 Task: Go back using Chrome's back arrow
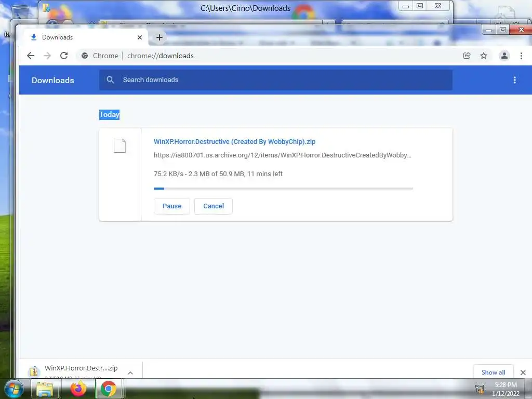coord(31,56)
